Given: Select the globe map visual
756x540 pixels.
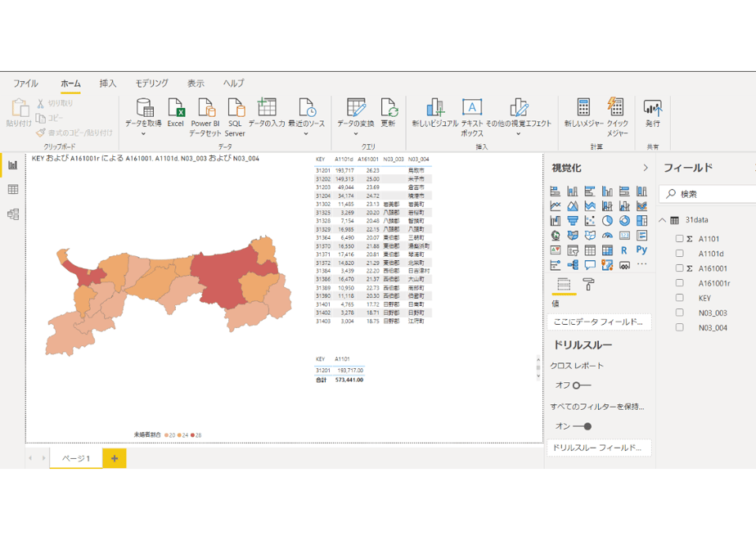Looking at the screenshot, I should (556, 236).
